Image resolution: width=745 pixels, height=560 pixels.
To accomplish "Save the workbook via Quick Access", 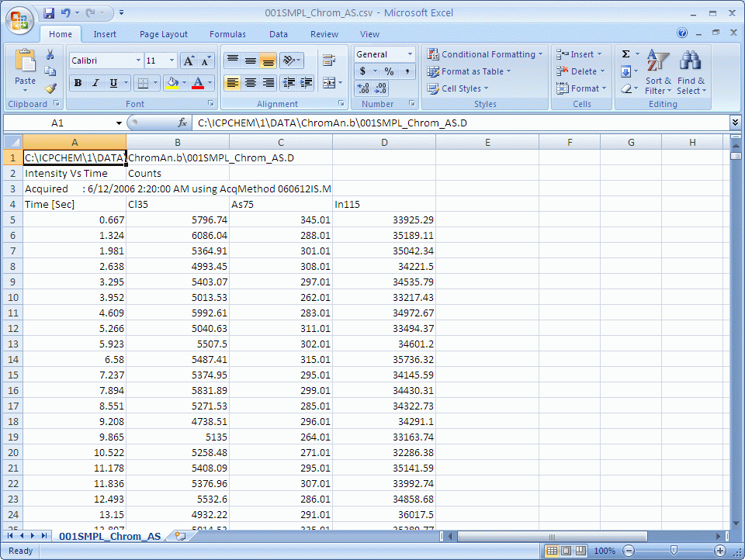I will click(49, 13).
